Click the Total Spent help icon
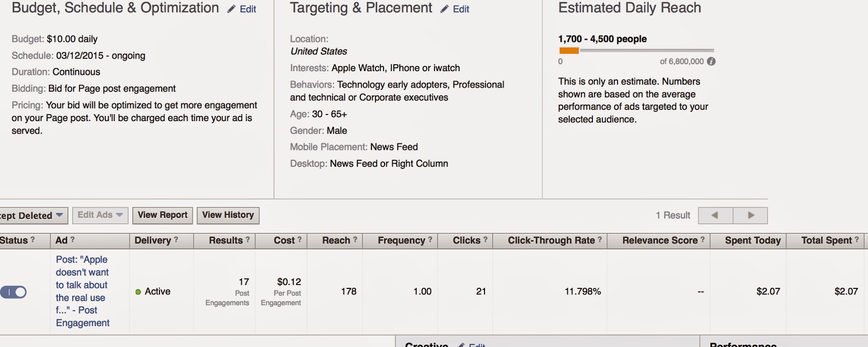The height and width of the screenshot is (347, 868). coord(857,239)
